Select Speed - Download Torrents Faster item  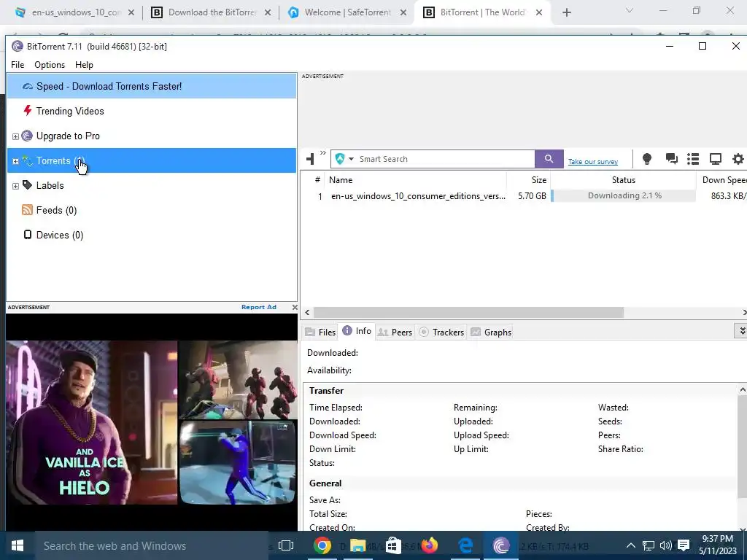152,86
